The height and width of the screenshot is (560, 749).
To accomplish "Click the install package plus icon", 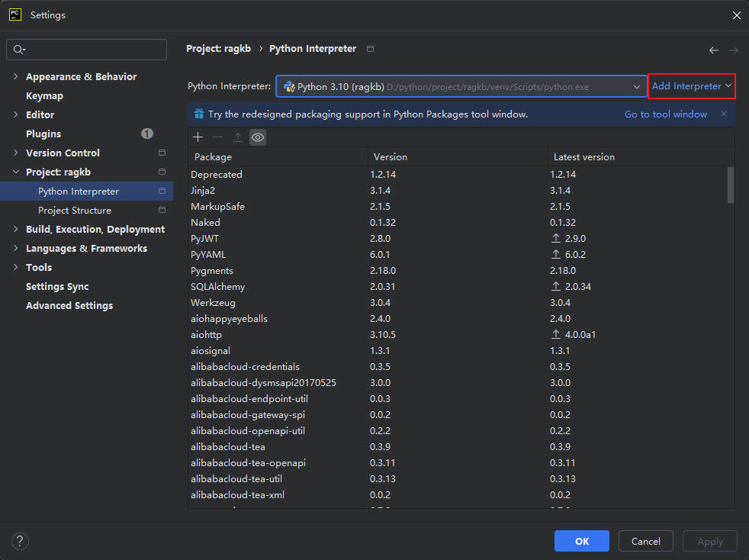I will tap(198, 137).
